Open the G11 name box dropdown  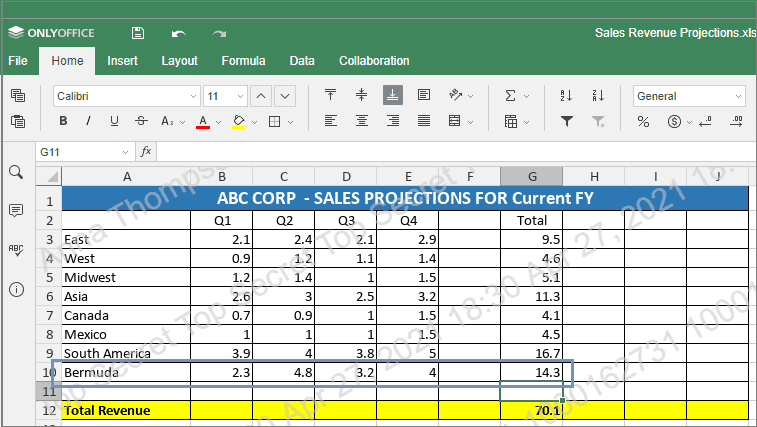click(x=126, y=153)
